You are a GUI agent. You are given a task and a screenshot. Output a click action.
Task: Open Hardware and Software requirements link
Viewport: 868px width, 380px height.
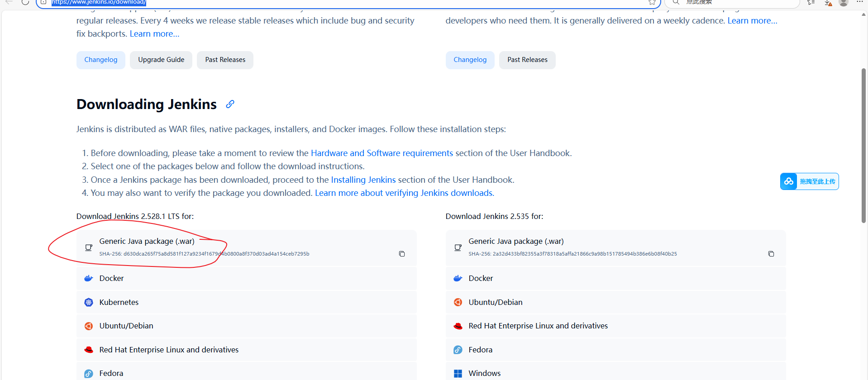click(x=382, y=153)
